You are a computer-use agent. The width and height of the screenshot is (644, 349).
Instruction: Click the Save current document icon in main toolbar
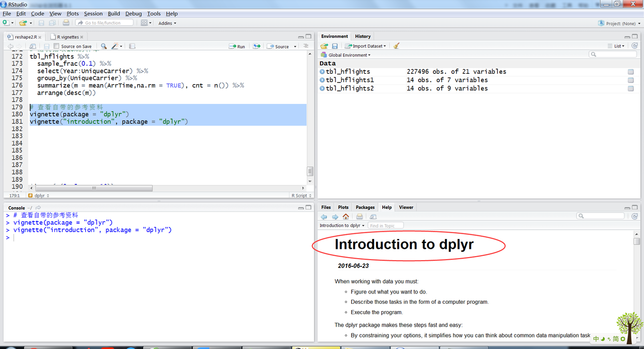(42, 23)
